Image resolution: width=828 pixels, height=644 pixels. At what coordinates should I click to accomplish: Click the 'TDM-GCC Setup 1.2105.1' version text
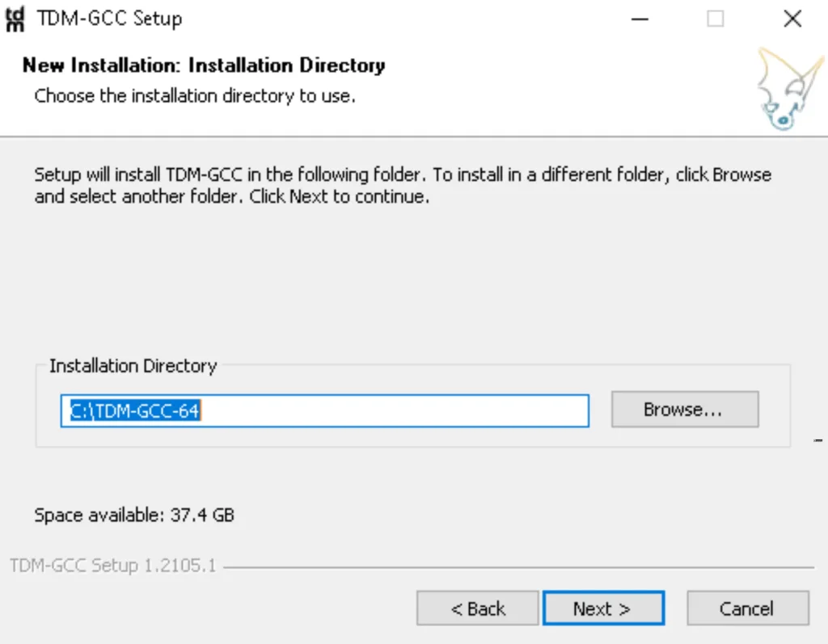point(113,566)
